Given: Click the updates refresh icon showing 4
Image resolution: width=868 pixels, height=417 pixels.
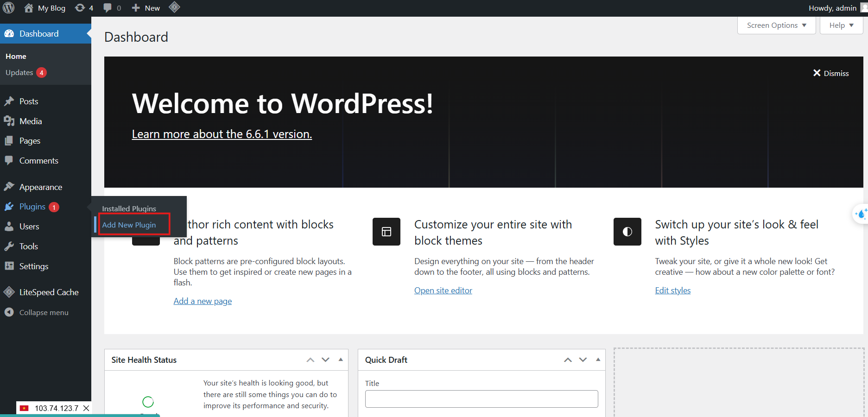Looking at the screenshot, I should 80,8.
